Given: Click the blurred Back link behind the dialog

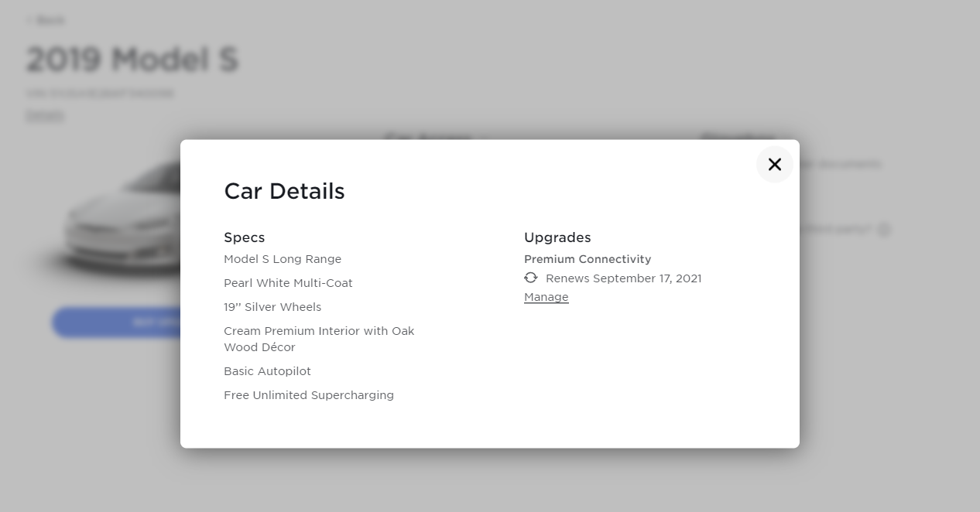Looking at the screenshot, I should point(46,20).
